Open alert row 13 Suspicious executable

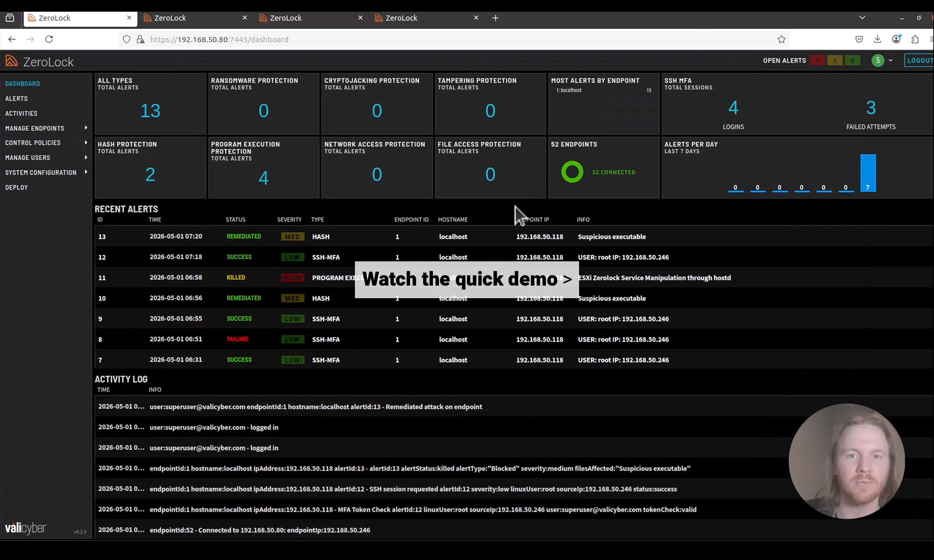pos(514,237)
